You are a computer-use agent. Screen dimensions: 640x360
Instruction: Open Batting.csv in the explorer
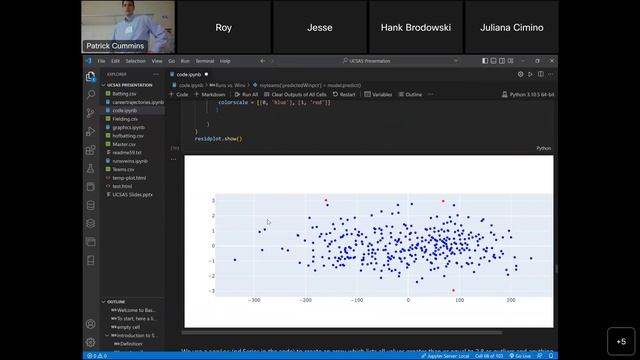pos(124,93)
